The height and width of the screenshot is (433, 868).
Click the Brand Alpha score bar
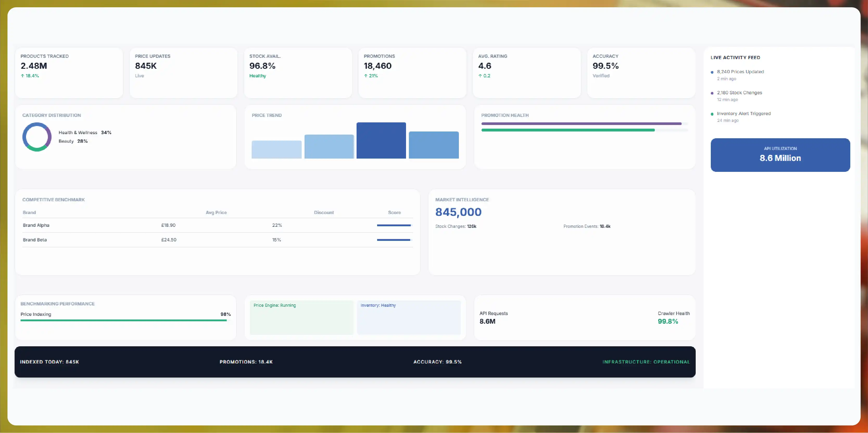394,225
